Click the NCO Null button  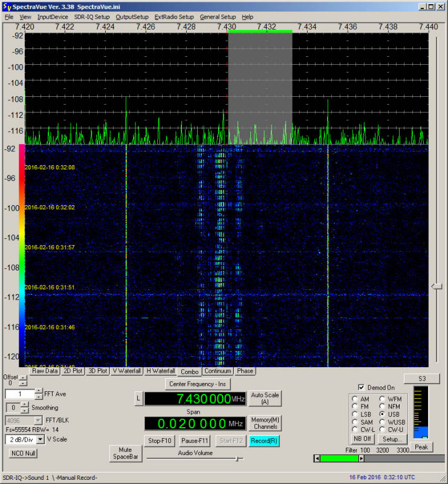[x=23, y=453]
